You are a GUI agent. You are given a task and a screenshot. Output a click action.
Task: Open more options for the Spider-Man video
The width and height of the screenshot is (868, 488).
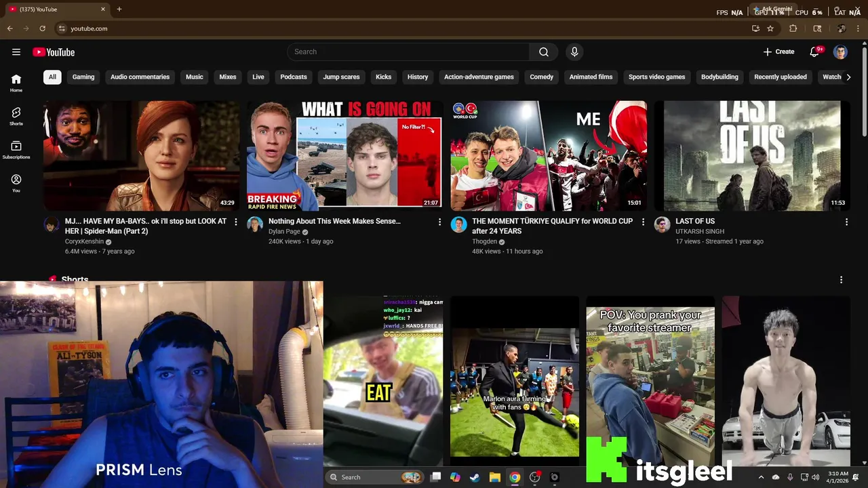(236, 222)
